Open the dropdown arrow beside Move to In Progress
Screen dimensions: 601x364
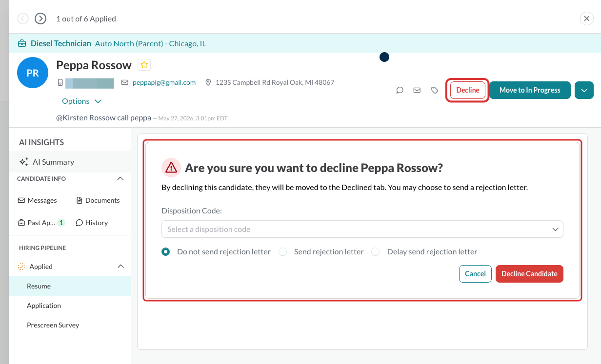[584, 90]
